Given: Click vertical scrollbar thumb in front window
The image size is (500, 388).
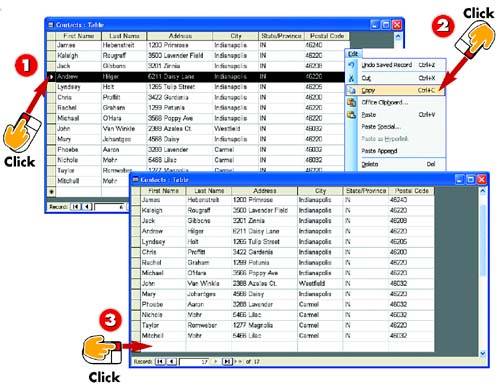Looking at the screenshot, I should point(483,240).
